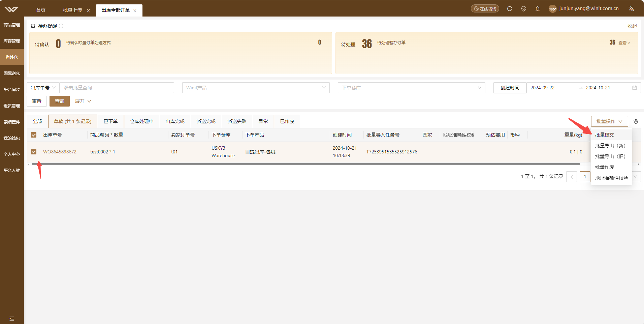644x324 pixels.
Task: Click the 双击批量查询 input field
Action: [x=117, y=88]
